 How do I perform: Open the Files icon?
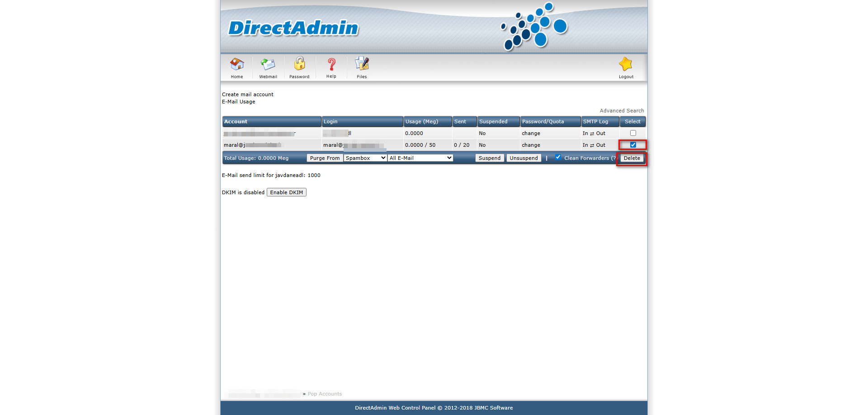click(x=362, y=64)
